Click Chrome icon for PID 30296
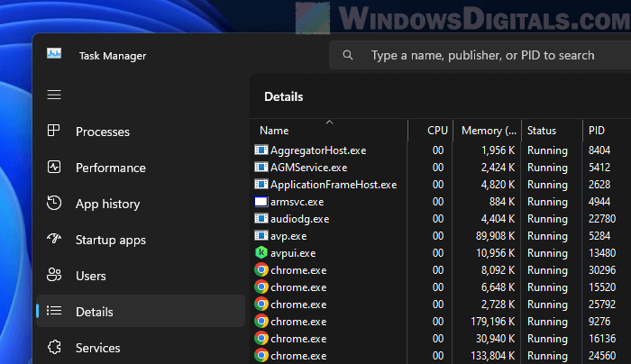This screenshot has height=364, width=631. pyautogui.click(x=261, y=269)
